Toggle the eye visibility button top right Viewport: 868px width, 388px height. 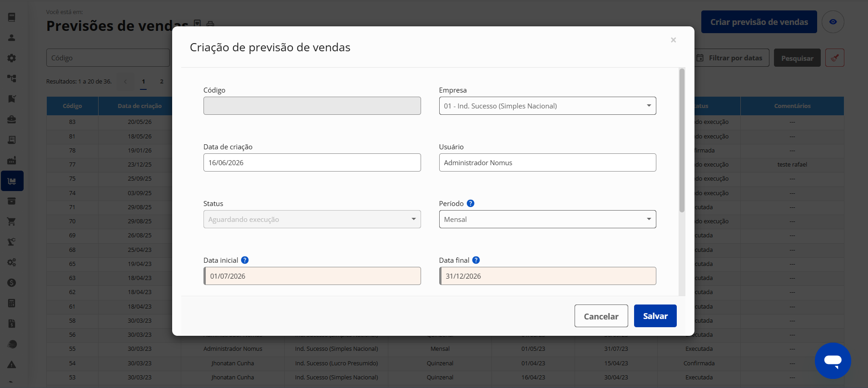tap(833, 22)
